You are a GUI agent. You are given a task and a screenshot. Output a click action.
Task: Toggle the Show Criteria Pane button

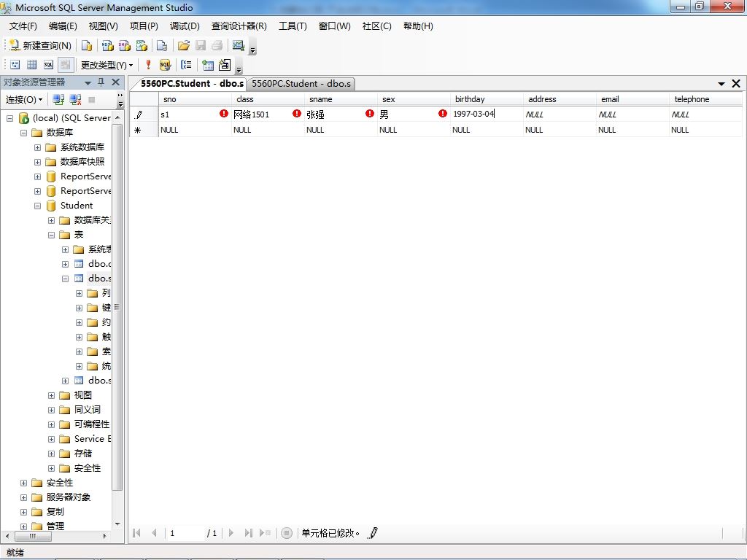[32, 64]
